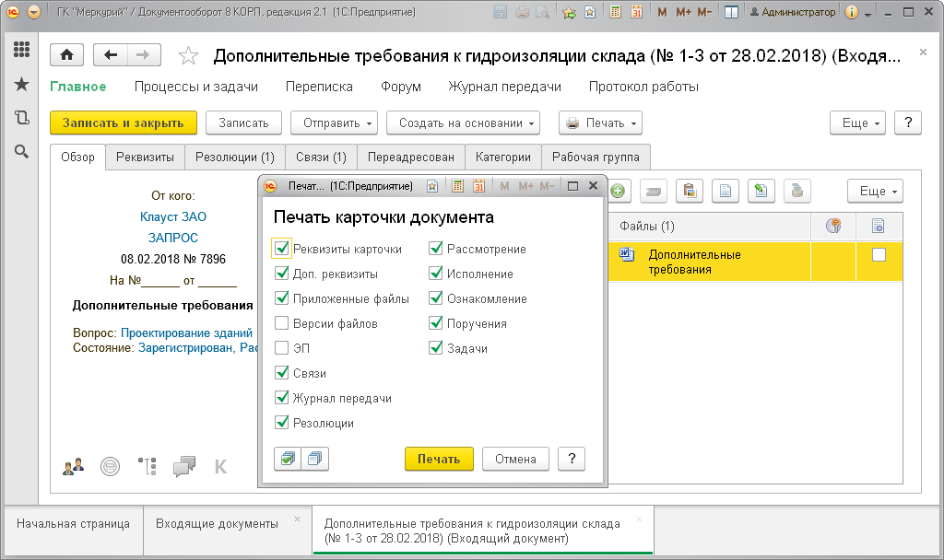The height and width of the screenshot is (560, 944).
Task: Open the Еще dropdown in files panel
Action: [x=876, y=192]
